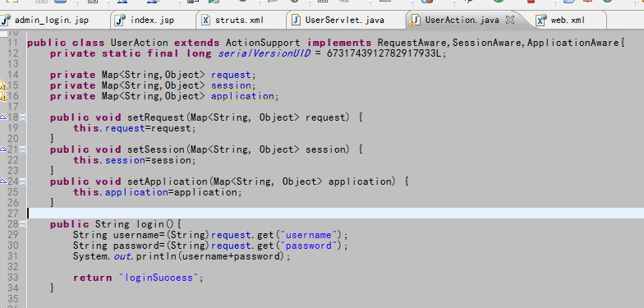
Task: Click the setRequest method name
Action: (156, 117)
